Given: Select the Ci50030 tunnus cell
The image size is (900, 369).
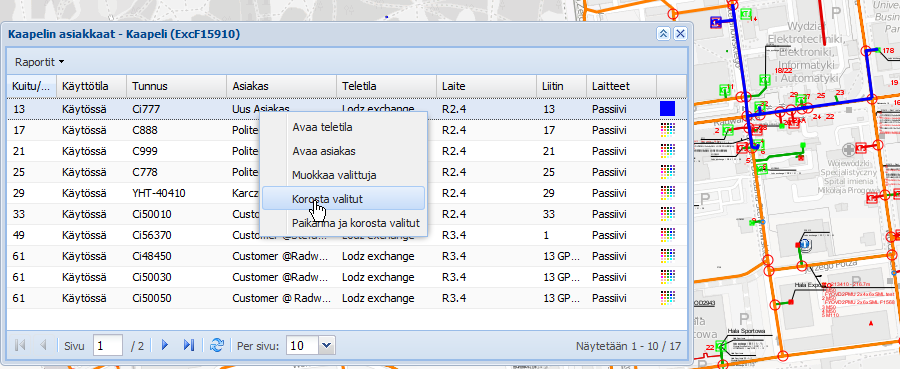Looking at the screenshot, I should (x=176, y=277).
